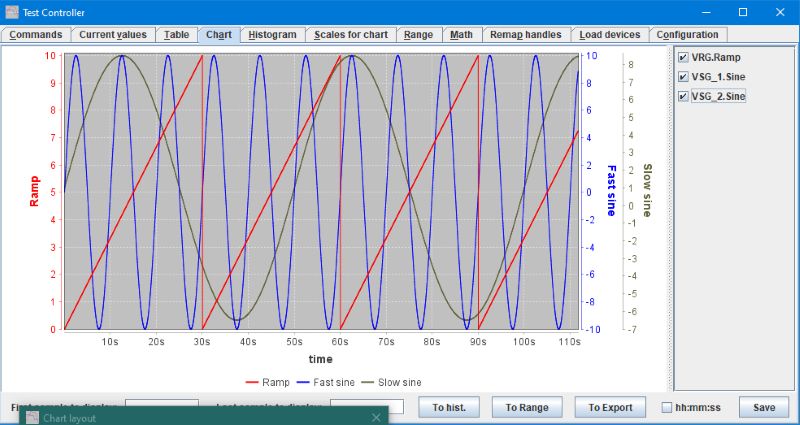Close the Chart layout window
Image resolution: width=800 pixels, height=425 pixels.
click(x=376, y=418)
